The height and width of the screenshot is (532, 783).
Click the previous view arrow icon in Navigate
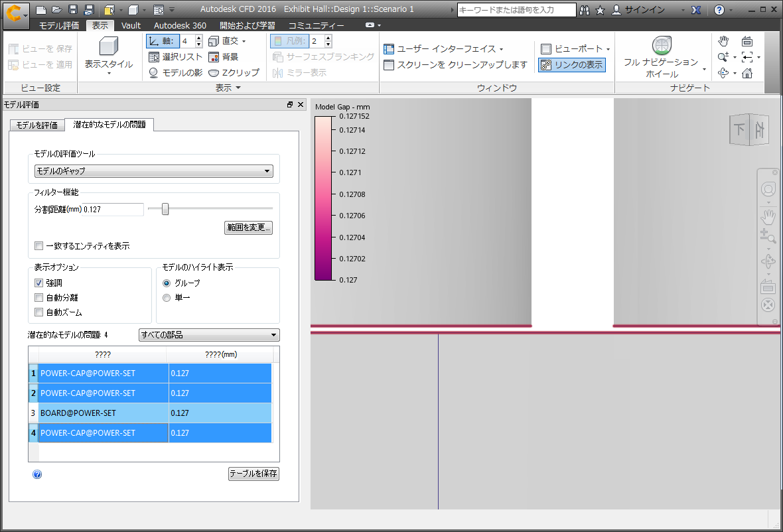click(x=747, y=58)
